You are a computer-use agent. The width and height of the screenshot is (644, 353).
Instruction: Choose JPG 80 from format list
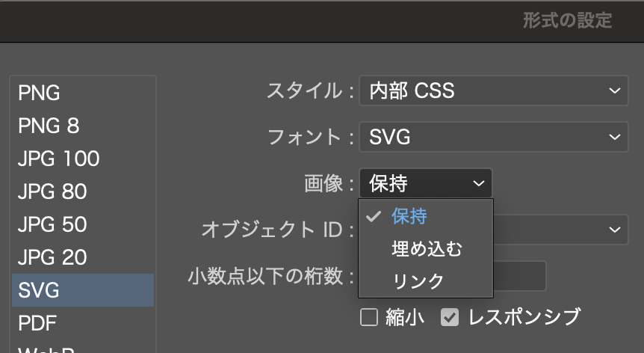[x=82, y=191]
